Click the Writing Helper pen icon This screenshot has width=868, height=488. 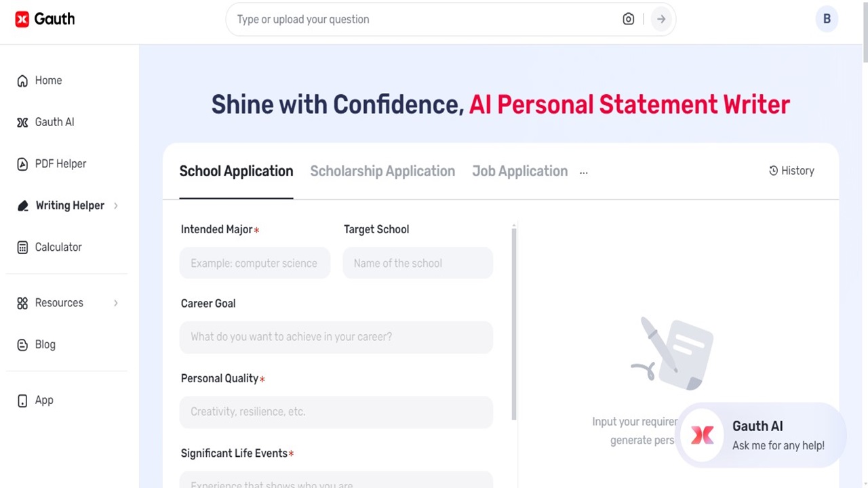23,205
